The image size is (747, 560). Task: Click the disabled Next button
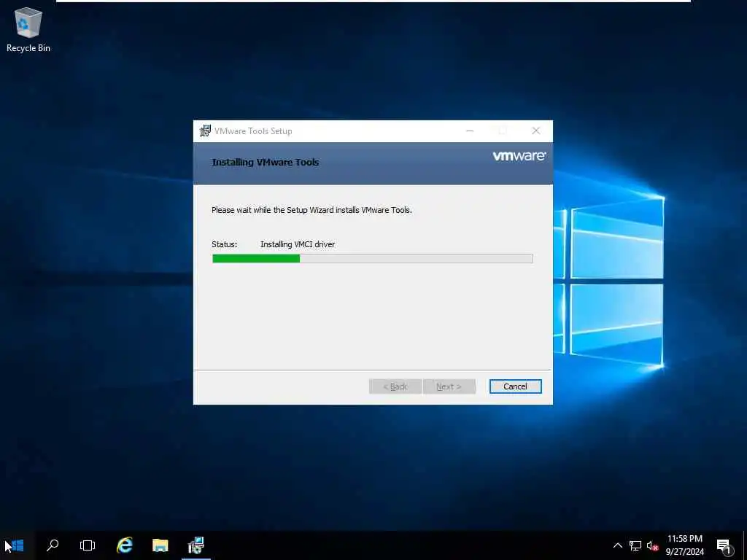(449, 386)
